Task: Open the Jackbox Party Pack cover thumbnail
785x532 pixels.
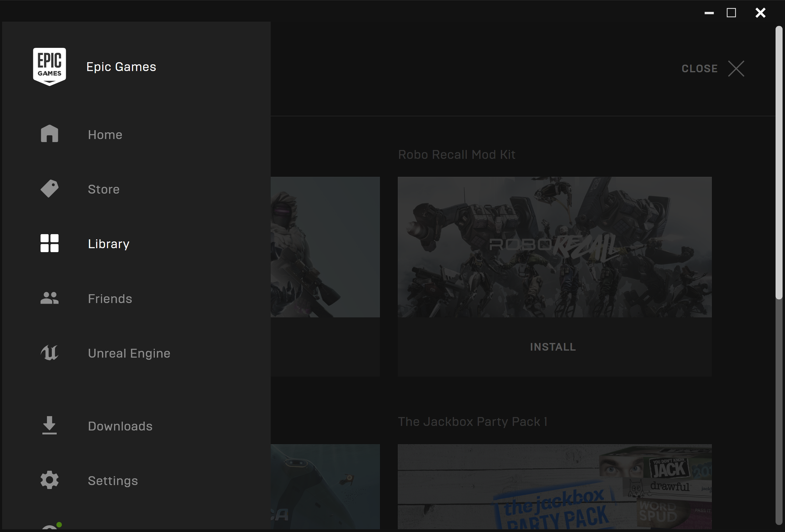Action: 555,487
